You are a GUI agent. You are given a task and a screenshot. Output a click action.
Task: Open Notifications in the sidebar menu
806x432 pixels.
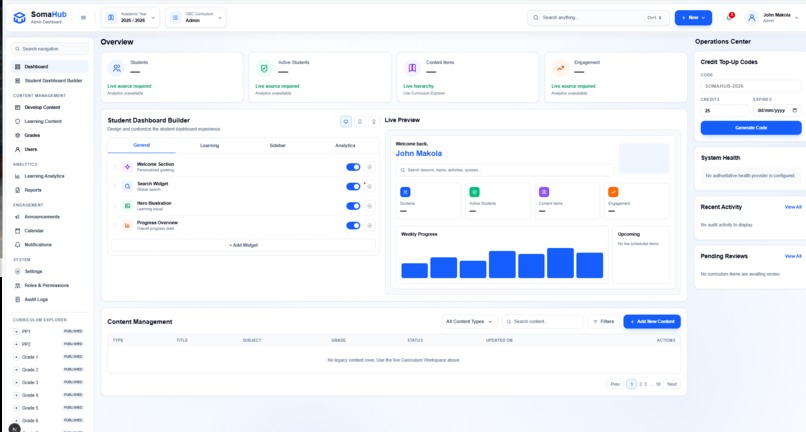coord(49,245)
